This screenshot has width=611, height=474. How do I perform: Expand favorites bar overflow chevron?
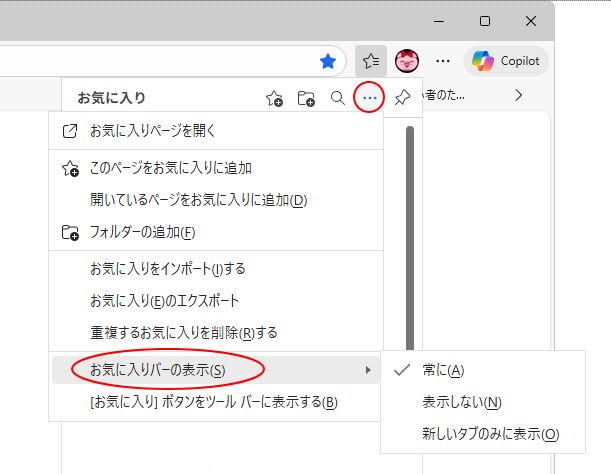[518, 95]
